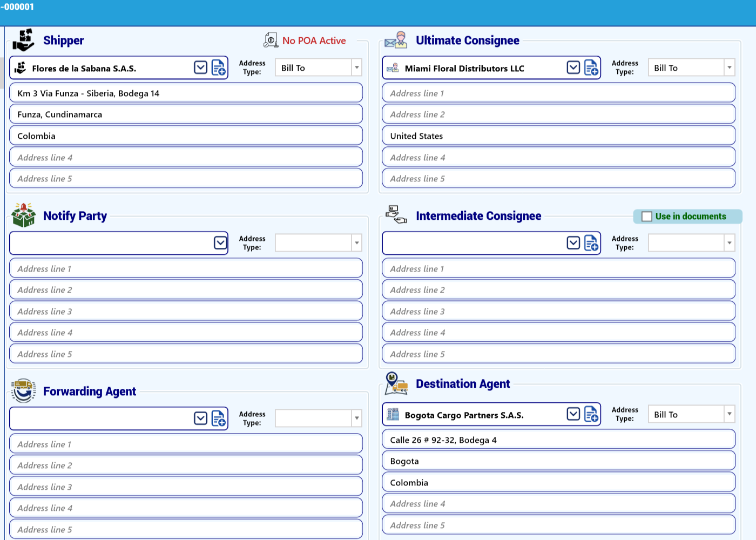Click the Ultimate Consignee section icon
The height and width of the screenshot is (540, 756).
pyautogui.click(x=396, y=40)
